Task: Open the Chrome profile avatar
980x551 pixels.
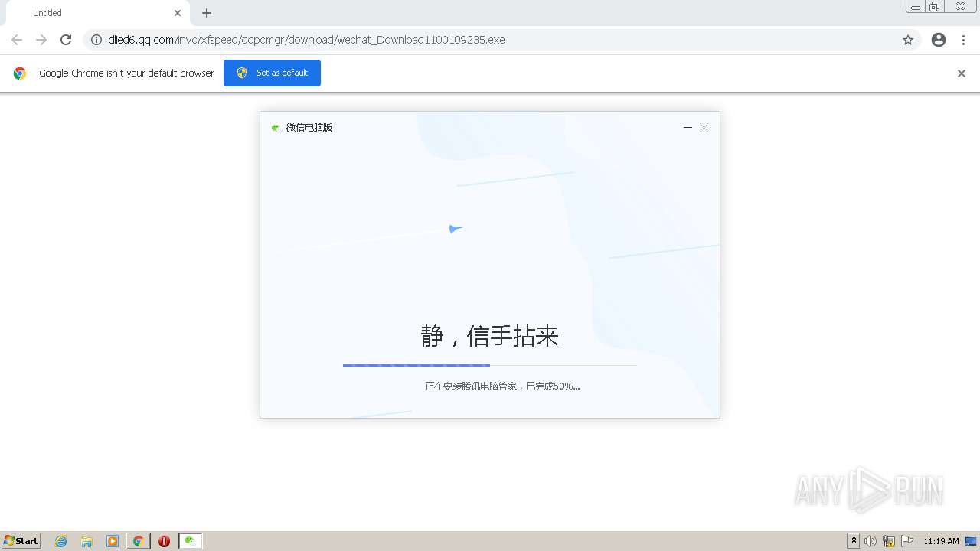Action: pos(939,40)
